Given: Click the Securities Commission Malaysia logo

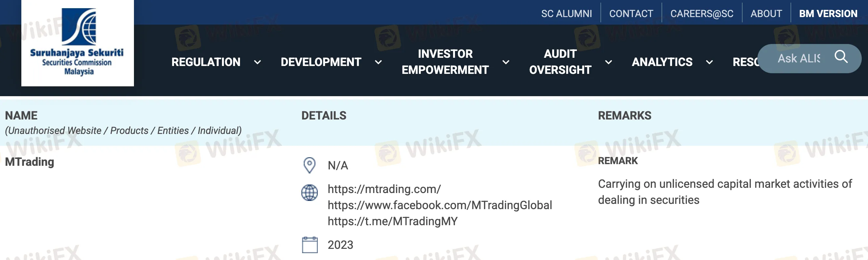Looking at the screenshot, I should coord(77,43).
